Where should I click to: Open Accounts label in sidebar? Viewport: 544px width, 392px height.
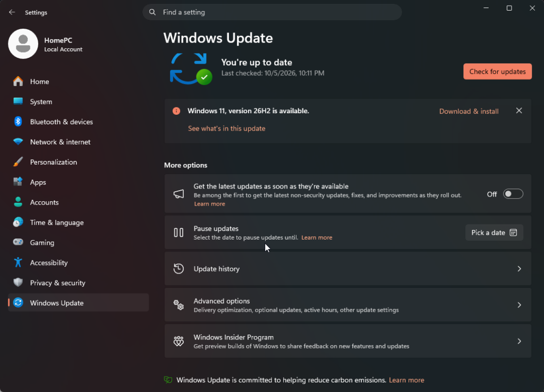(x=44, y=202)
